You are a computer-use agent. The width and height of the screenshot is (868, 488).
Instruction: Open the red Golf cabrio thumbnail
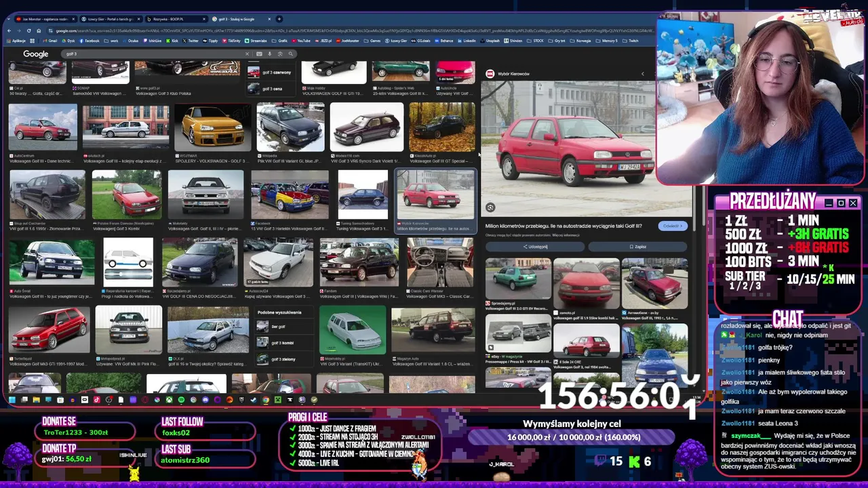(x=43, y=127)
